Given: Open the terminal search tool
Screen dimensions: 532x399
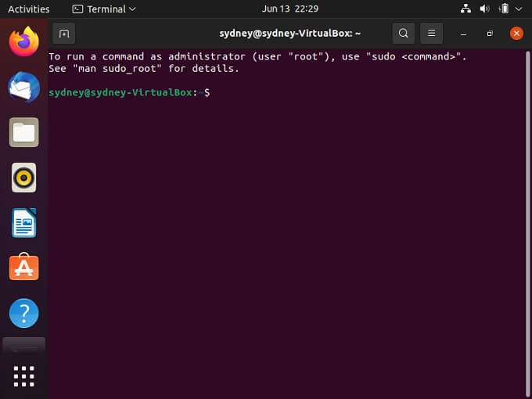Looking at the screenshot, I should [404, 33].
